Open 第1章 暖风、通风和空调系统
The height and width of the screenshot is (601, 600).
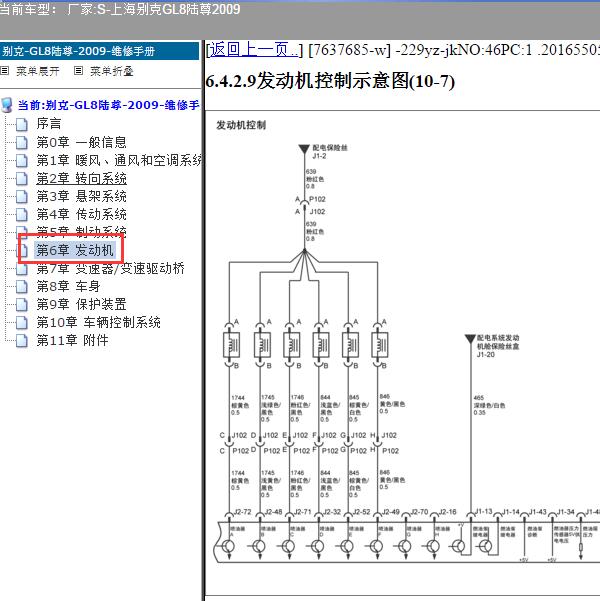click(x=119, y=160)
